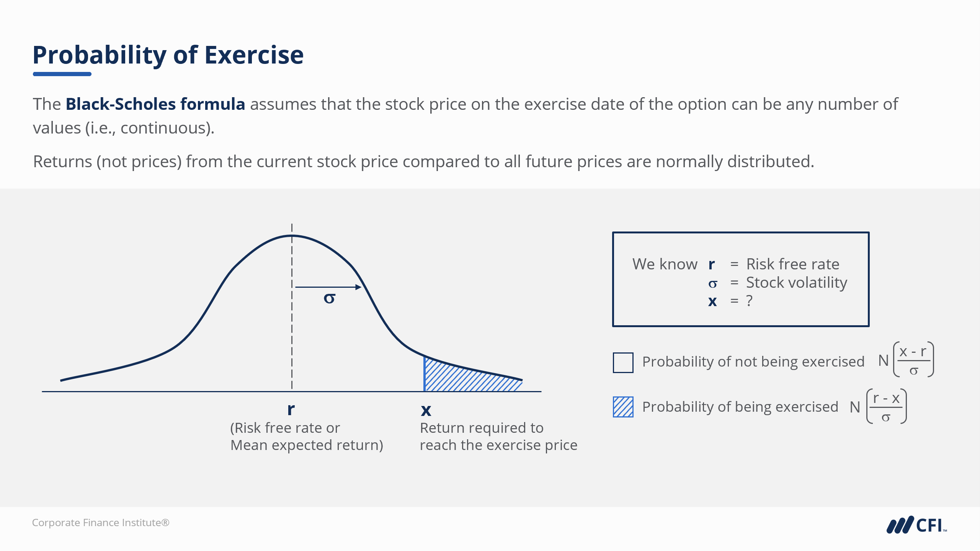Select the bold "Black-Scholes formula" text
The height and width of the screenshot is (551, 980).
point(155,104)
